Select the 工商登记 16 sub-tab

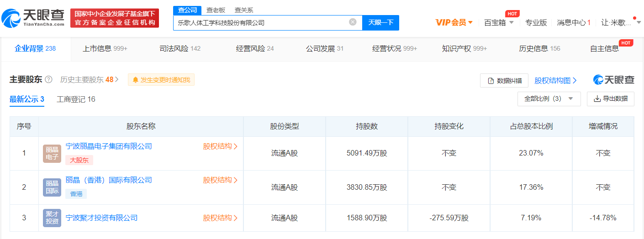pos(76,99)
